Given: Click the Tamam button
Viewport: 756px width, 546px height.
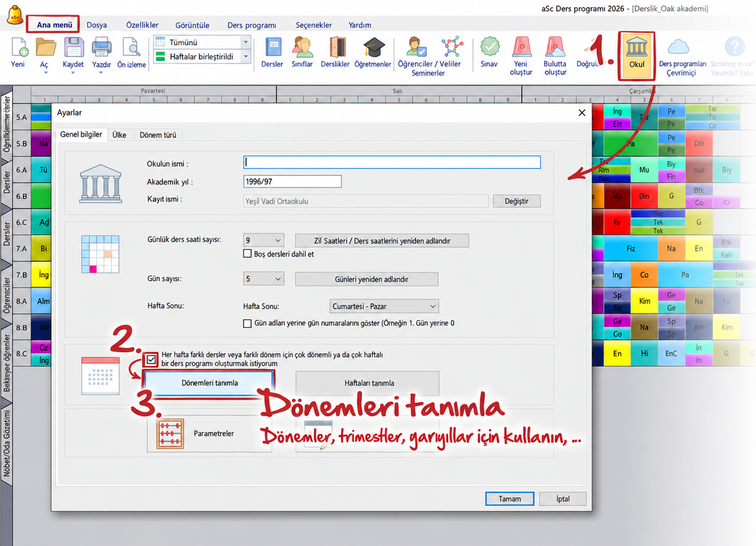Looking at the screenshot, I should tap(510, 499).
